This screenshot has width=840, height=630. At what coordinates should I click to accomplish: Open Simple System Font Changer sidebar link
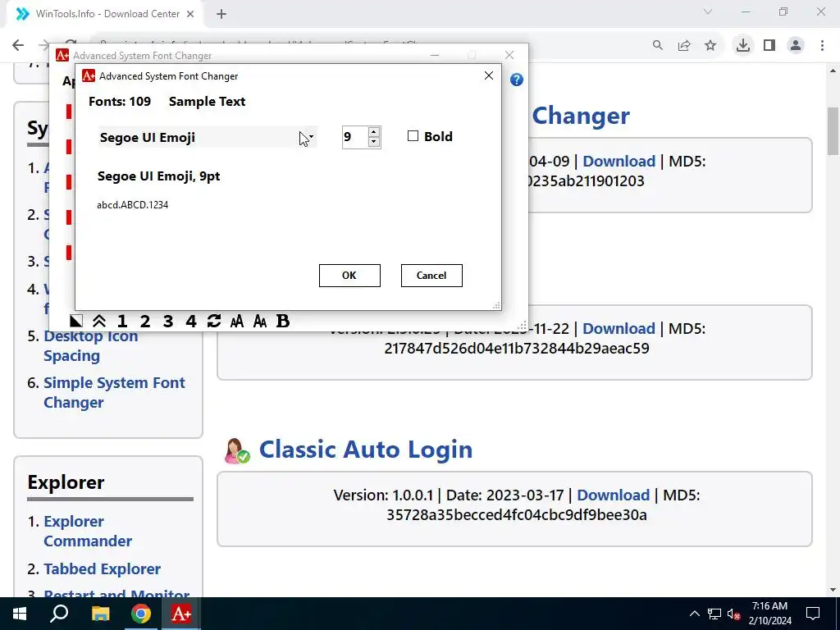click(x=114, y=393)
